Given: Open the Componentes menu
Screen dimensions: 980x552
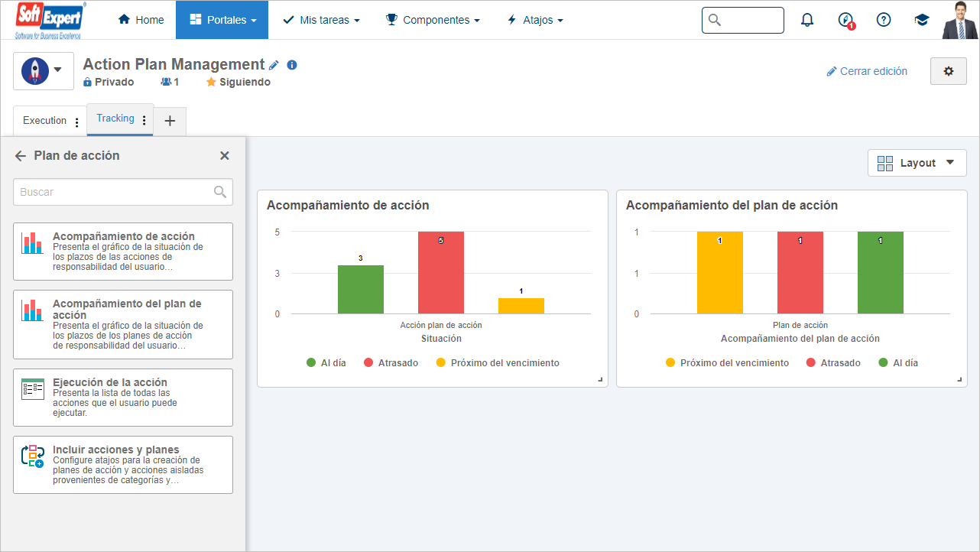Looking at the screenshot, I should 433,20.
